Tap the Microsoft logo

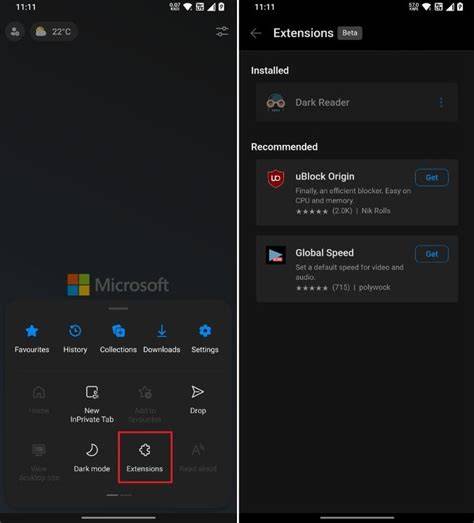click(x=118, y=285)
